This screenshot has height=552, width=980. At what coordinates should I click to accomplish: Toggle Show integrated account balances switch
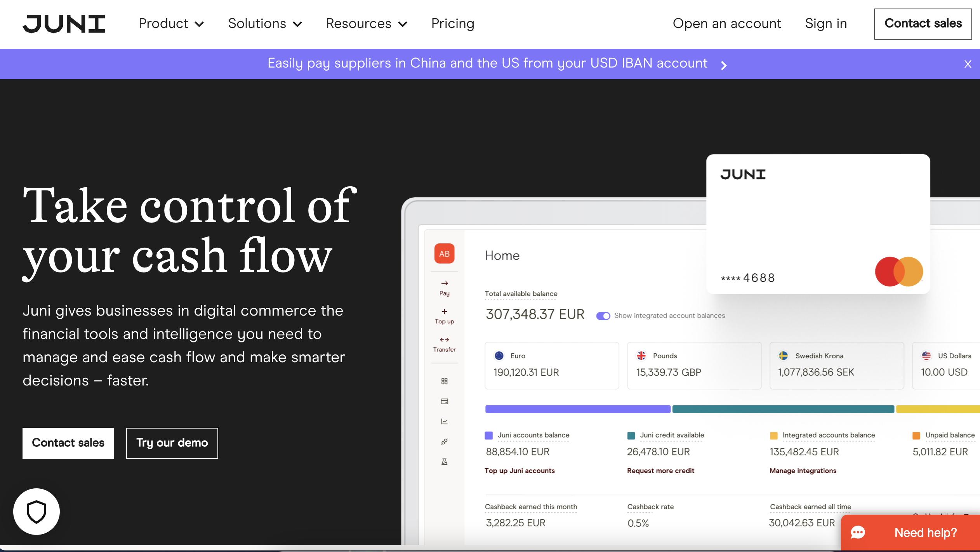[x=603, y=316]
